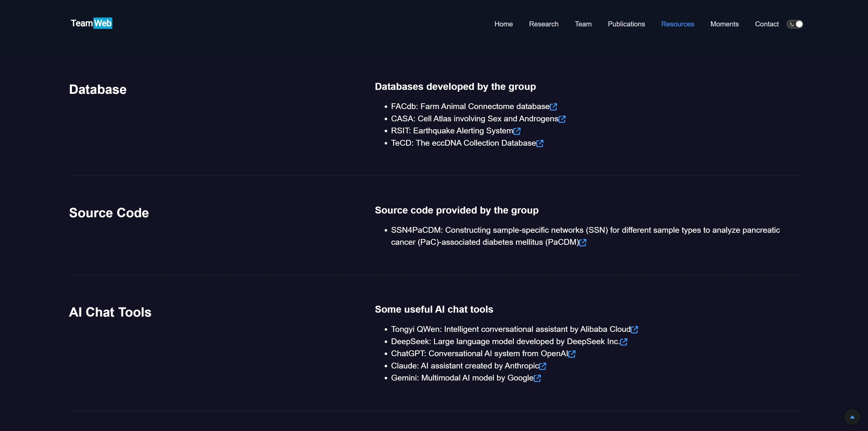Click external link icon after TeCD database
The width and height of the screenshot is (868, 431).
(539, 143)
